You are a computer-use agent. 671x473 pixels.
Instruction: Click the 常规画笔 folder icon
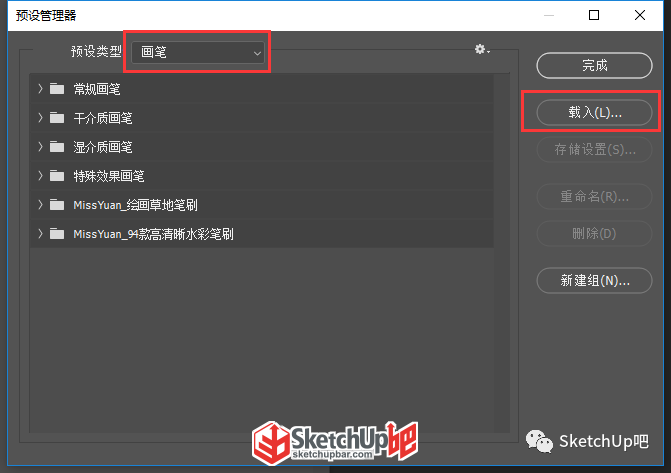coord(57,89)
